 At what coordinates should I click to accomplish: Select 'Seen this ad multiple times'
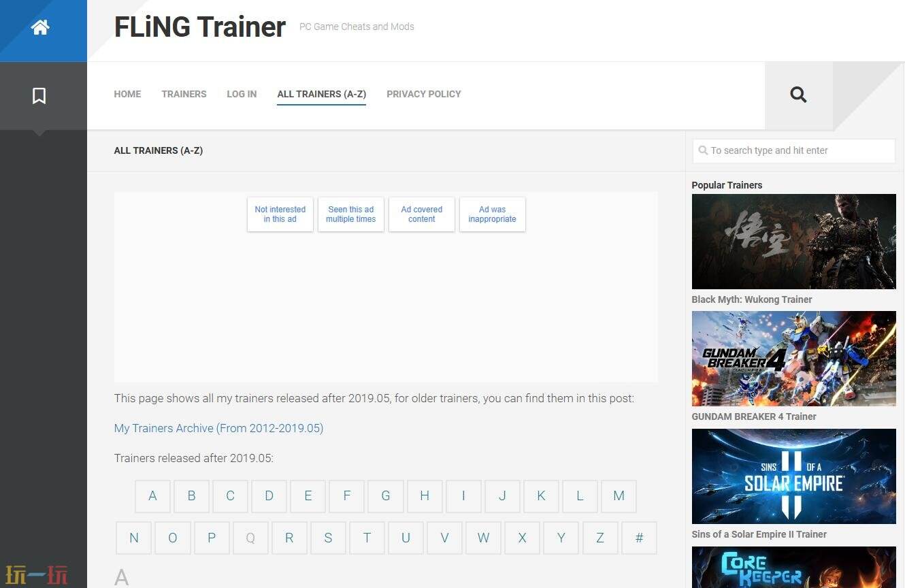coord(350,214)
